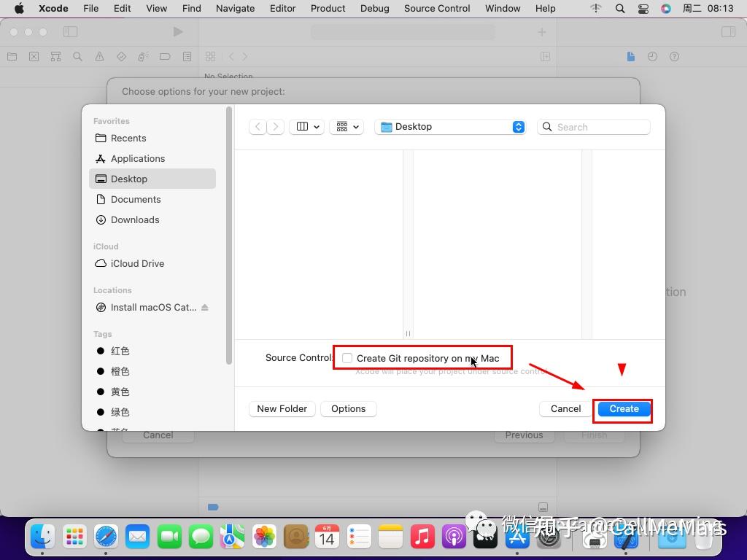The image size is (747, 560).
Task: Open the History inspector clock icon
Action: 652,57
